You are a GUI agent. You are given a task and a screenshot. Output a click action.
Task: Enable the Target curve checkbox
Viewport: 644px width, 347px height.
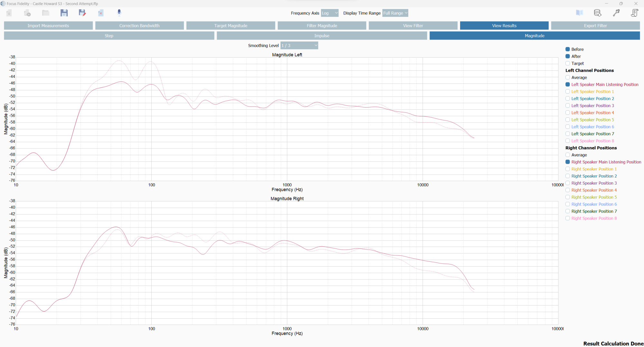point(568,63)
